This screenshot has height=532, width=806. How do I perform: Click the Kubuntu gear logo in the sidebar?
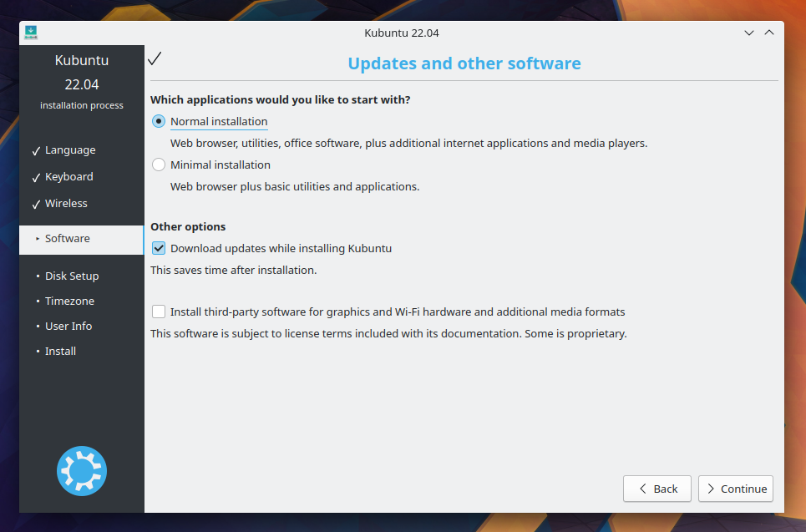82,471
